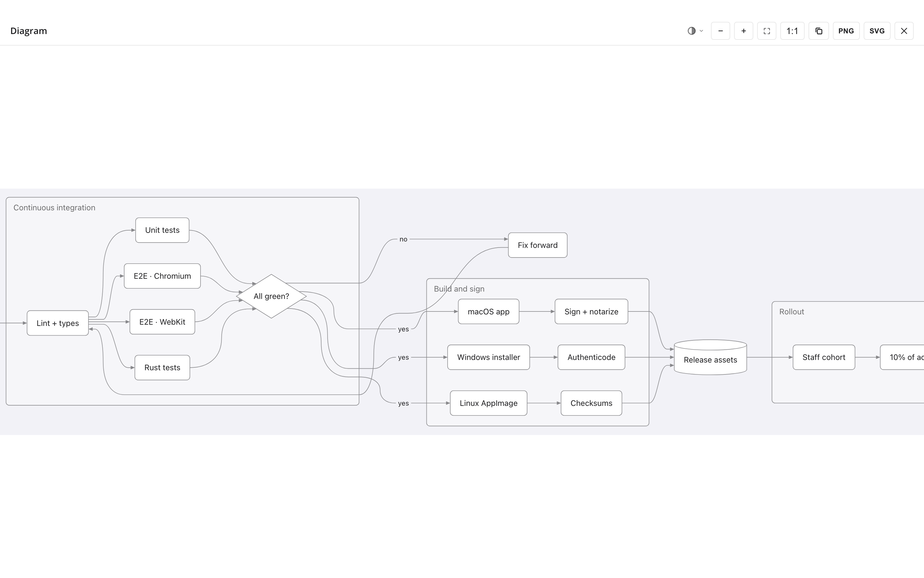Copy the diagram to clipboard

coord(819,31)
